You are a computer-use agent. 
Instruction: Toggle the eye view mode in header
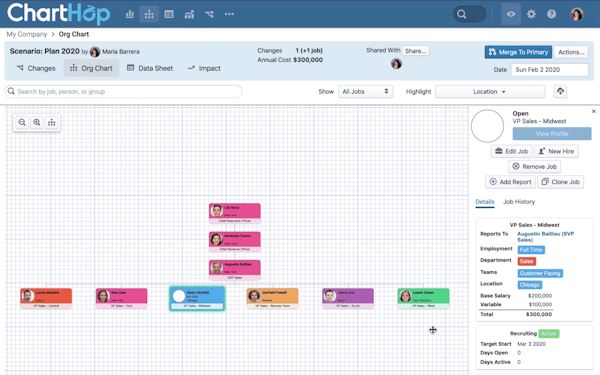click(x=511, y=15)
